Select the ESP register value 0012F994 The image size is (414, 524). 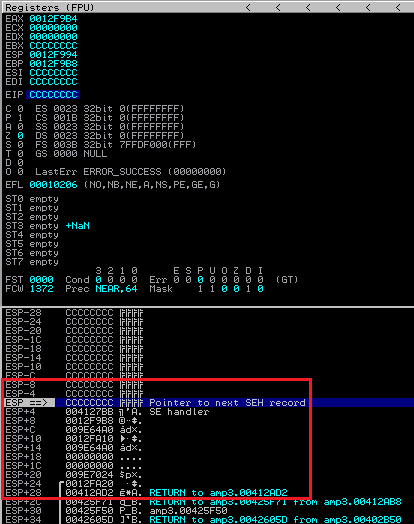[53, 55]
